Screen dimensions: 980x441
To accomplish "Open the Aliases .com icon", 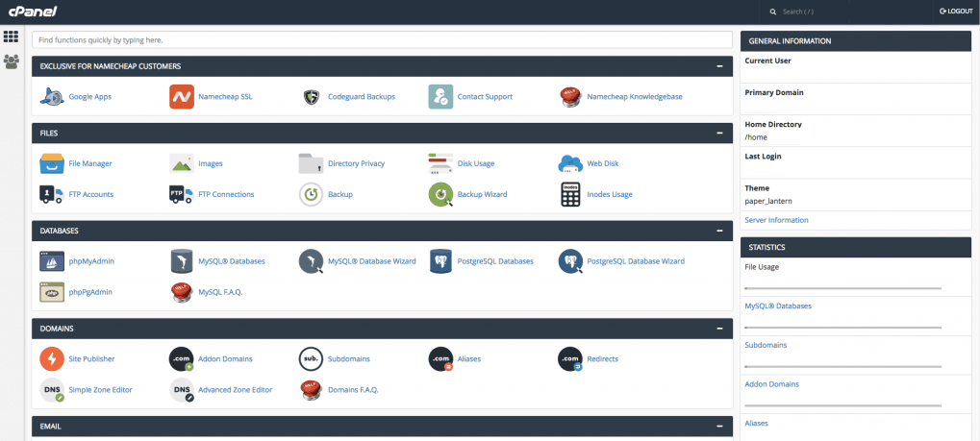I will 440,359.
